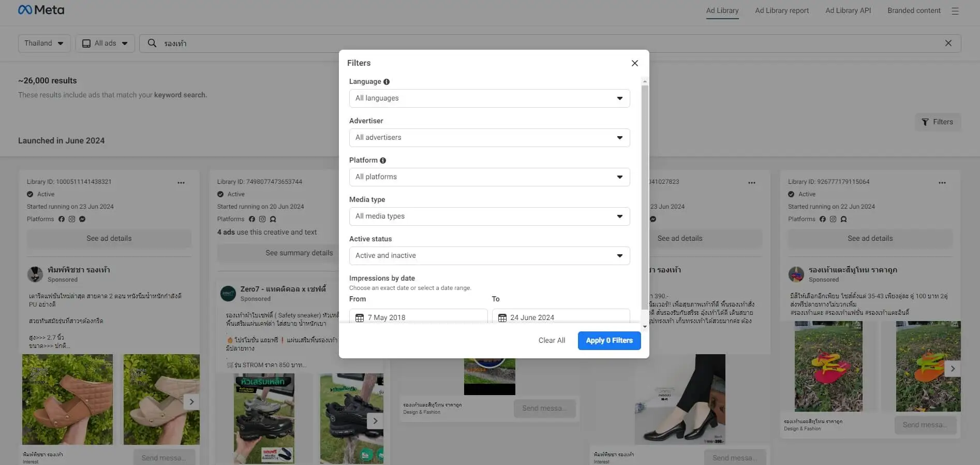980x465 pixels.
Task: Click Facebook platform icon on ad 1000511141438321
Action: pyautogui.click(x=62, y=219)
